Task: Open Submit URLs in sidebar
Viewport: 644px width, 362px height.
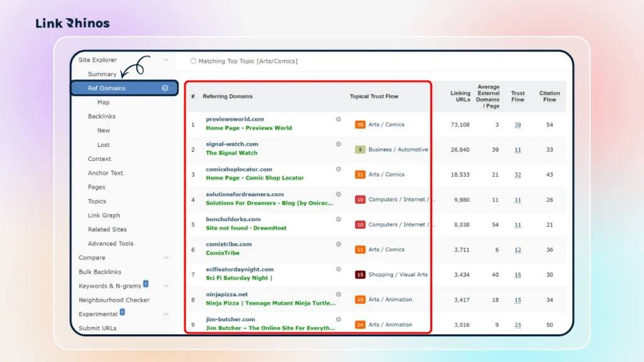Action: (x=97, y=328)
